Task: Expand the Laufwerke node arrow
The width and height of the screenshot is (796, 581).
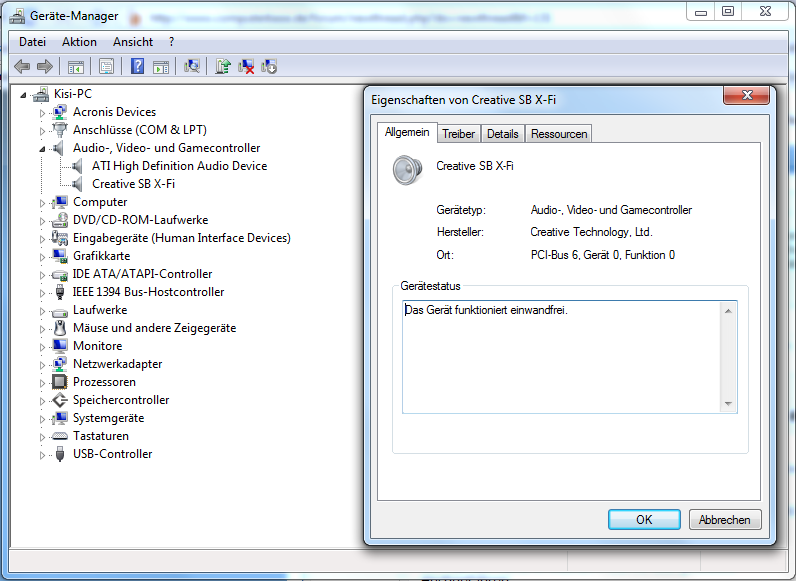Action: pyautogui.click(x=42, y=311)
